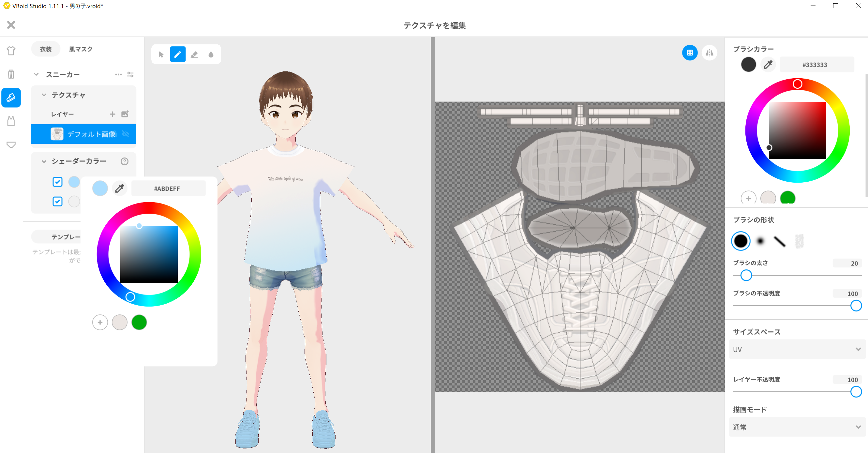This screenshot has height=453, width=868.
Task: Toggle visibility of デフォルト画像 layer
Action: click(125, 134)
